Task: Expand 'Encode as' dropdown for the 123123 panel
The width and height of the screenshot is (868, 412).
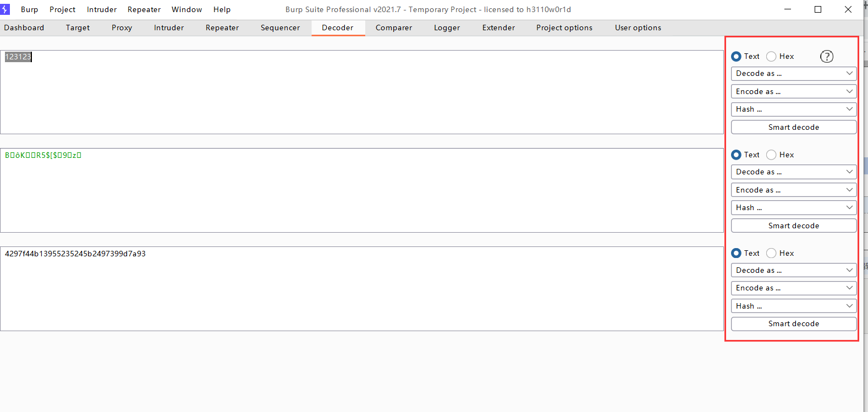Action: [x=794, y=91]
